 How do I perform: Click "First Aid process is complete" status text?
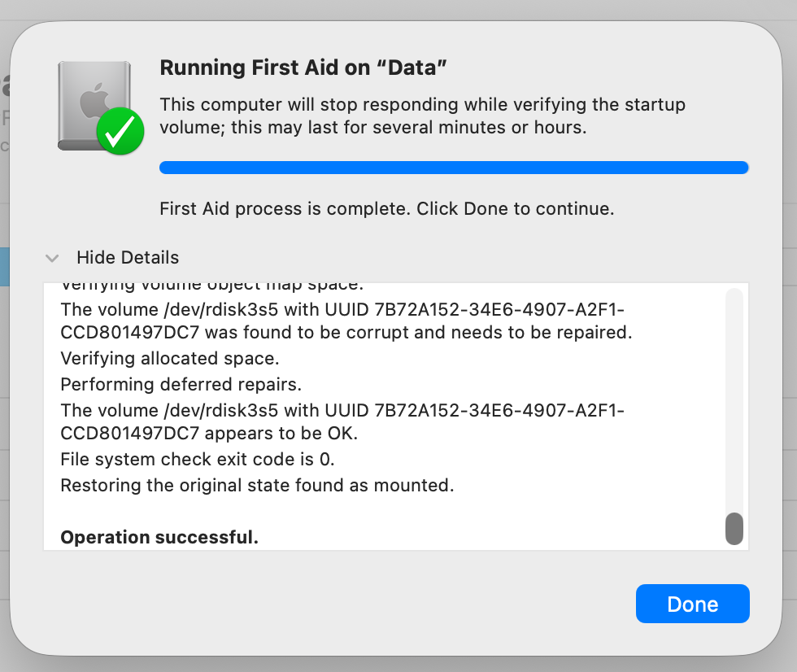point(386,208)
